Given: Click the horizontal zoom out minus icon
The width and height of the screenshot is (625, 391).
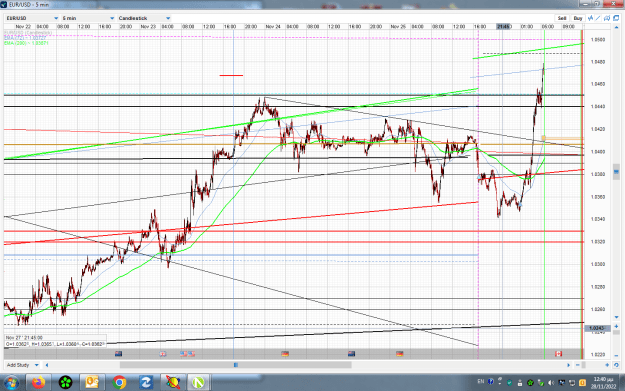Looking at the screenshot, I should pos(578,365).
